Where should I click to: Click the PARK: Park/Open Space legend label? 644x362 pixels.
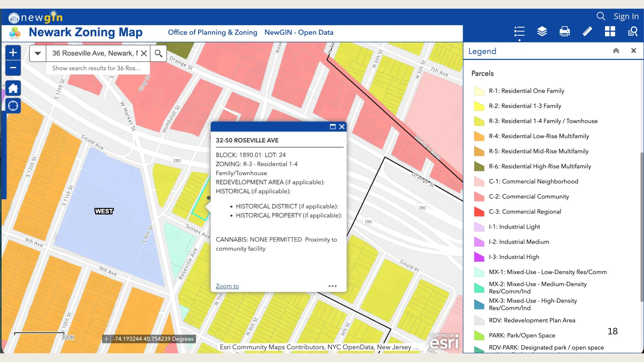pyautogui.click(x=522, y=335)
